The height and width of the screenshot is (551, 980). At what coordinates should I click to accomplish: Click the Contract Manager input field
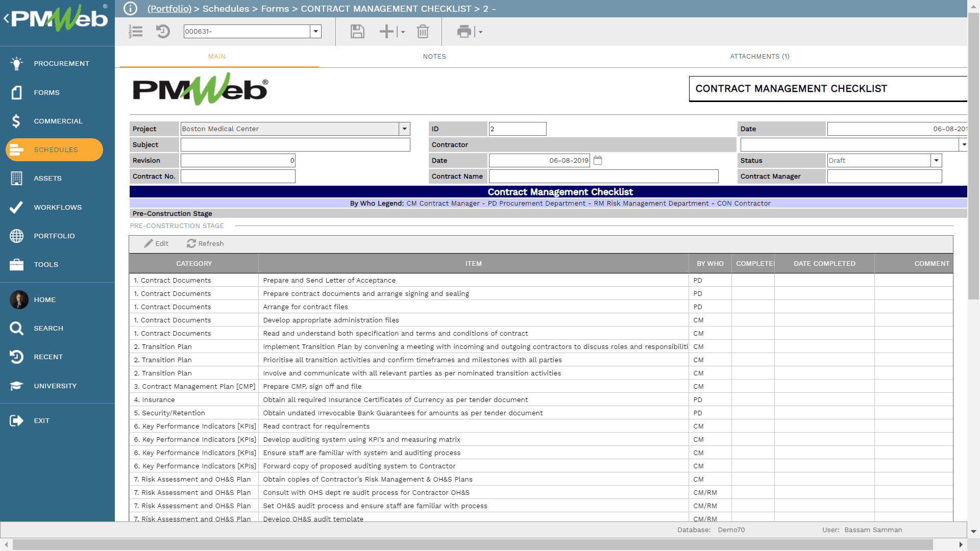tap(885, 176)
